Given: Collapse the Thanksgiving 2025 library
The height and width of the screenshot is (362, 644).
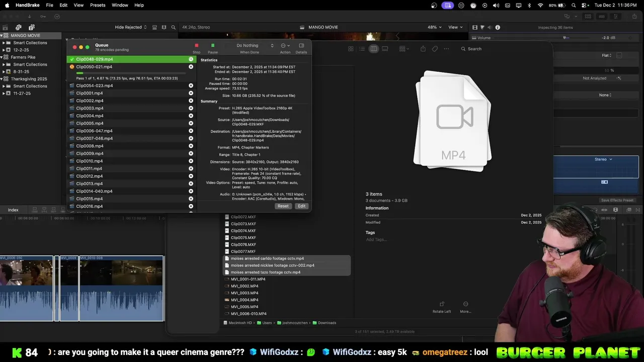Looking at the screenshot, I should [2, 79].
